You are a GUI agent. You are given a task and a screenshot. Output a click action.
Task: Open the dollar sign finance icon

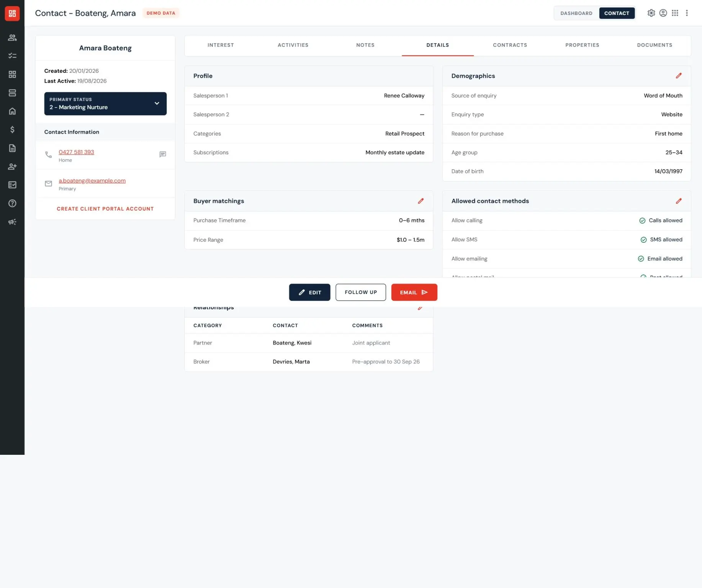coord(12,129)
